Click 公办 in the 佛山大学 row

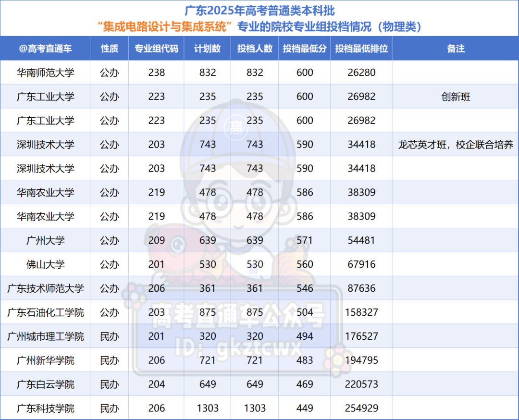[109, 264]
